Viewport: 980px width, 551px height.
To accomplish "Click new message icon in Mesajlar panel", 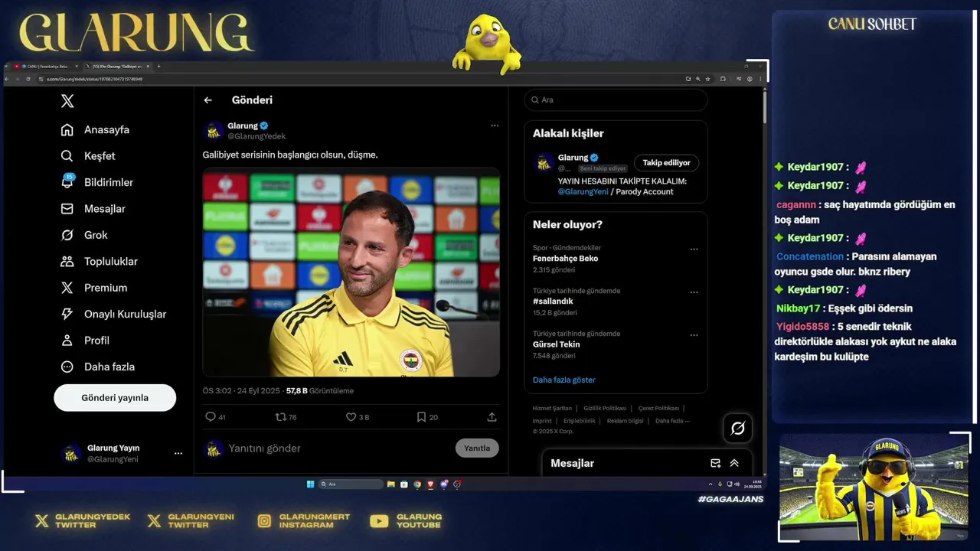I will 715,463.
